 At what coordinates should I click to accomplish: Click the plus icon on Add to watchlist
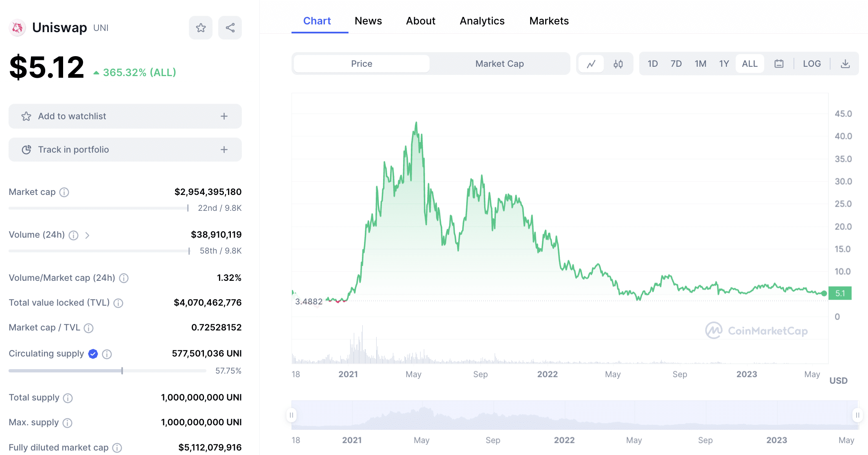click(224, 116)
